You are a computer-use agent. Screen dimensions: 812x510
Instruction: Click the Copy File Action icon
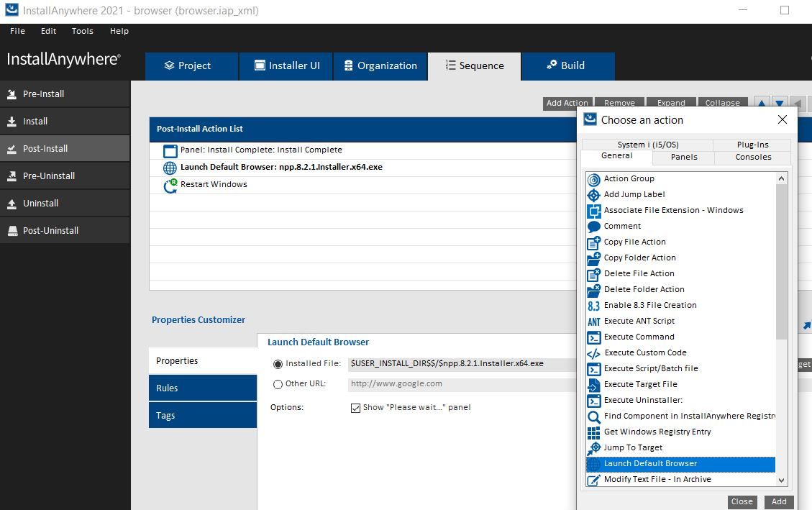coord(593,242)
